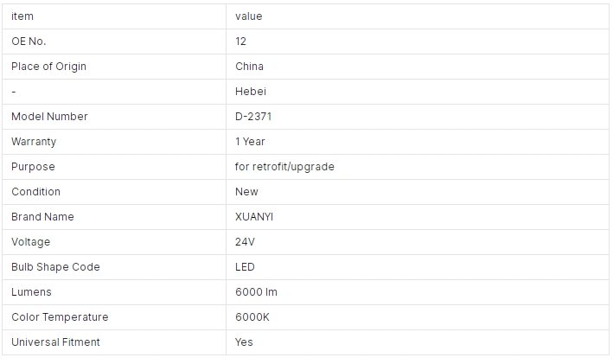The image size is (613, 364).
Task: Select the 'Model Number' label
Action: tap(49, 117)
